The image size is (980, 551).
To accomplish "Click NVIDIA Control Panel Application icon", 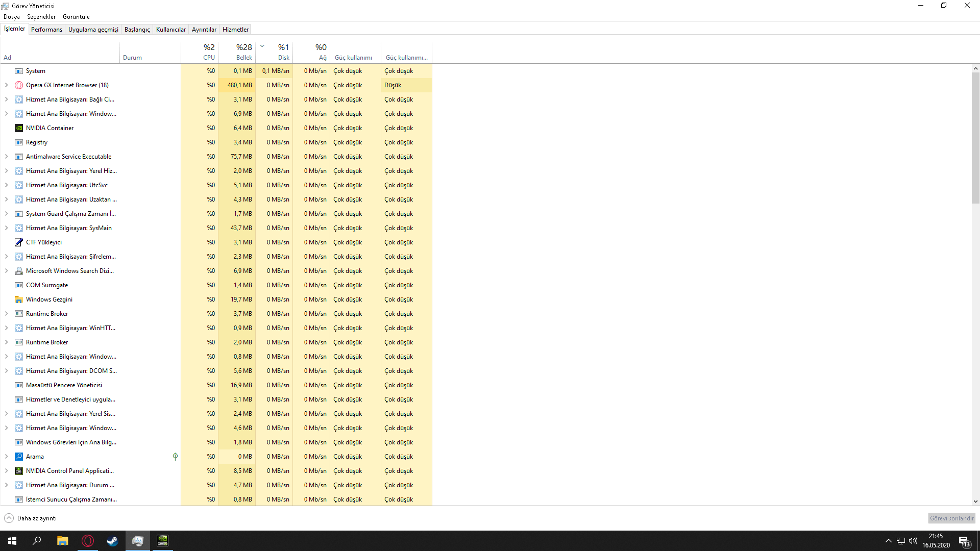I will [x=19, y=471].
